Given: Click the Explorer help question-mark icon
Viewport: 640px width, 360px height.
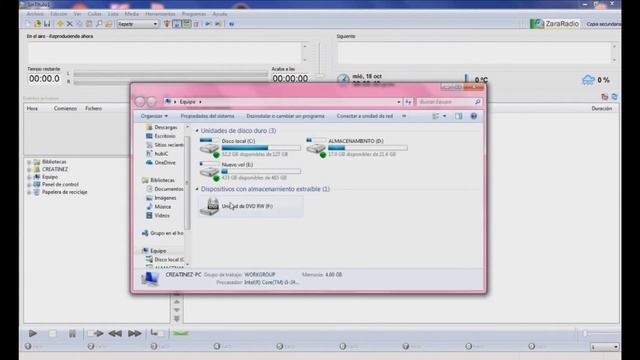Looking at the screenshot, I should [x=473, y=116].
